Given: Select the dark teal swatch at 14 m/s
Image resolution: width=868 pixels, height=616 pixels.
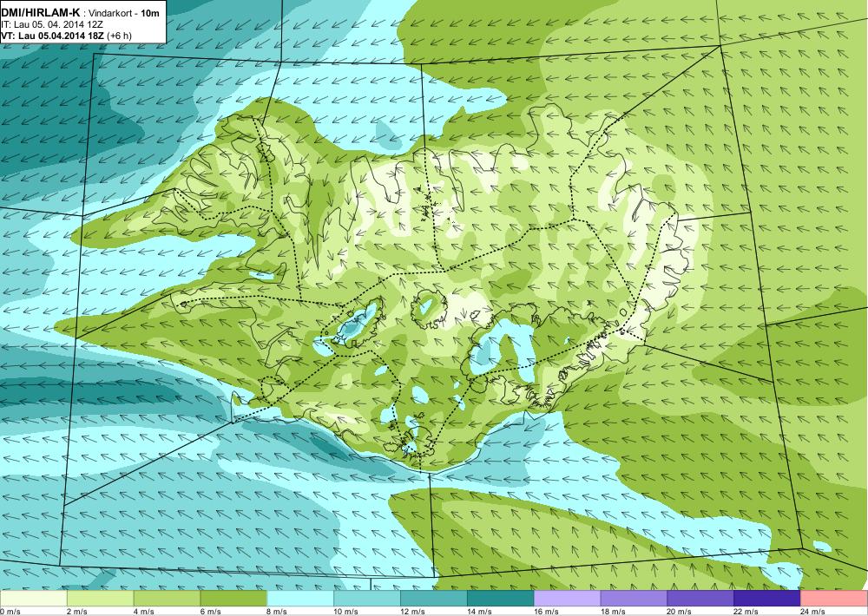Looking at the screenshot, I should [501, 599].
